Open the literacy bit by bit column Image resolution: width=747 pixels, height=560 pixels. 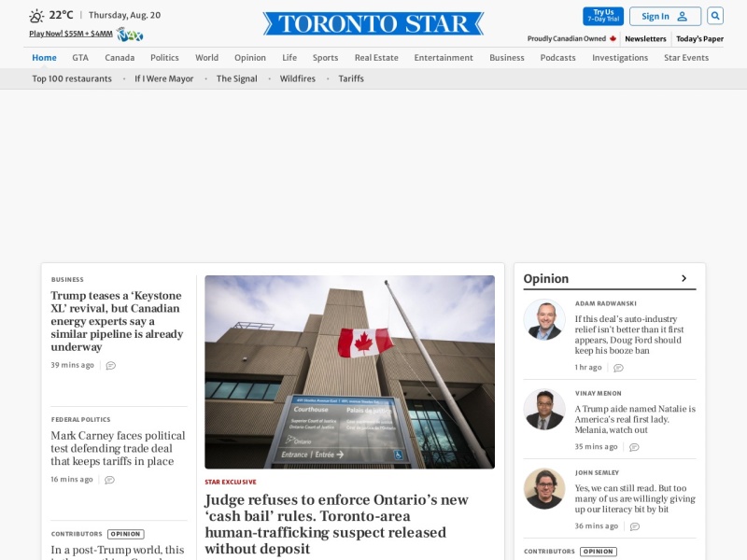coord(635,498)
